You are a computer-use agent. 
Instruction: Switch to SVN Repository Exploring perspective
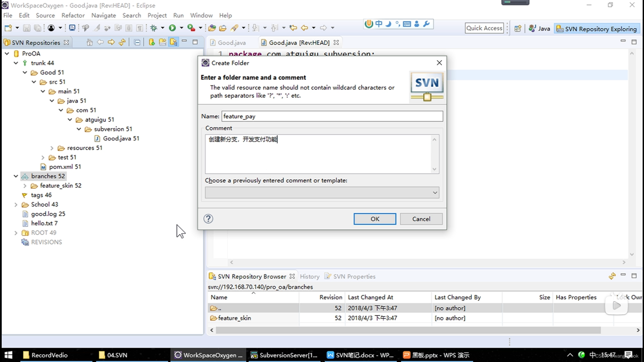(597, 29)
